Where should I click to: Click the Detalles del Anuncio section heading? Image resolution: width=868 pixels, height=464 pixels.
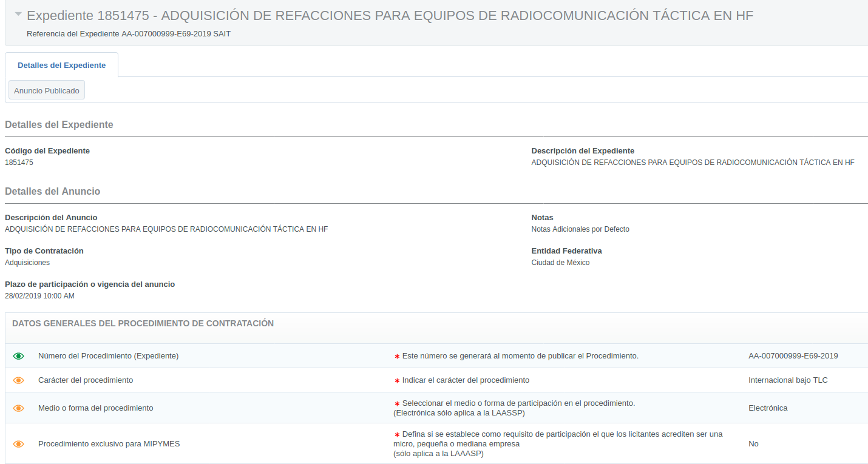pyautogui.click(x=52, y=192)
